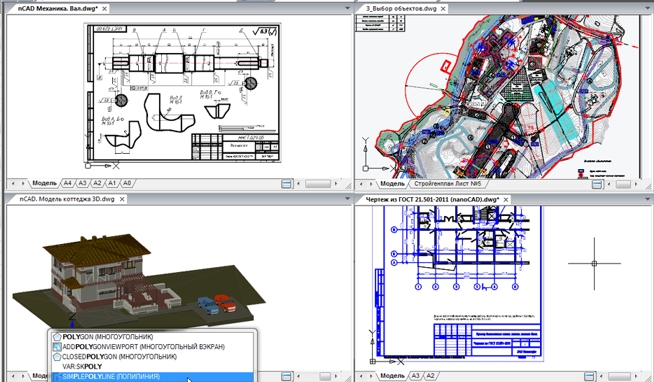Choose highlighted SIMPLEPOLYLINE suggestion
Image resolution: width=654 pixels, height=382 pixels.
point(152,377)
